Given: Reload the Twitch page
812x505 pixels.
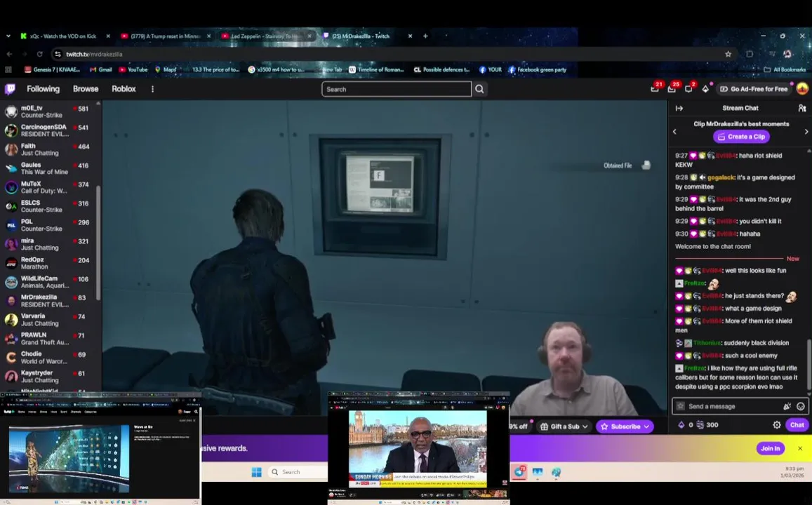Looking at the screenshot, I should coord(39,54).
